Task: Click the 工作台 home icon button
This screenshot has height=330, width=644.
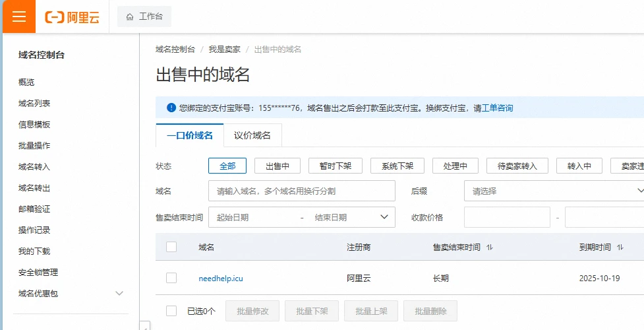Action: pos(144,16)
